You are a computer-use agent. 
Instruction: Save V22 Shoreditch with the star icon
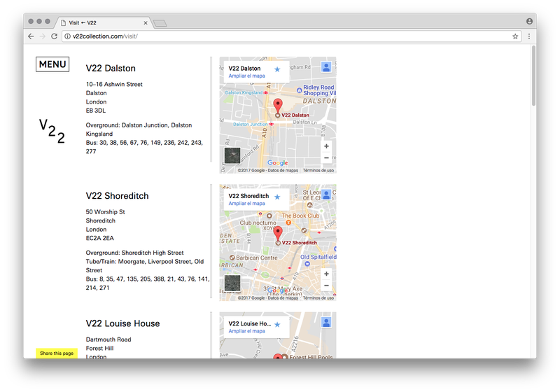click(277, 197)
